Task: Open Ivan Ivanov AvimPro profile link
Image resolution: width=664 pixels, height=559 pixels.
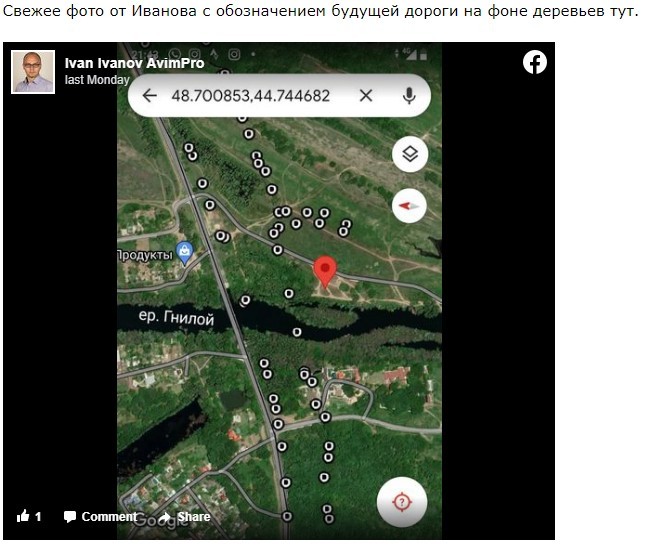Action: [135, 63]
